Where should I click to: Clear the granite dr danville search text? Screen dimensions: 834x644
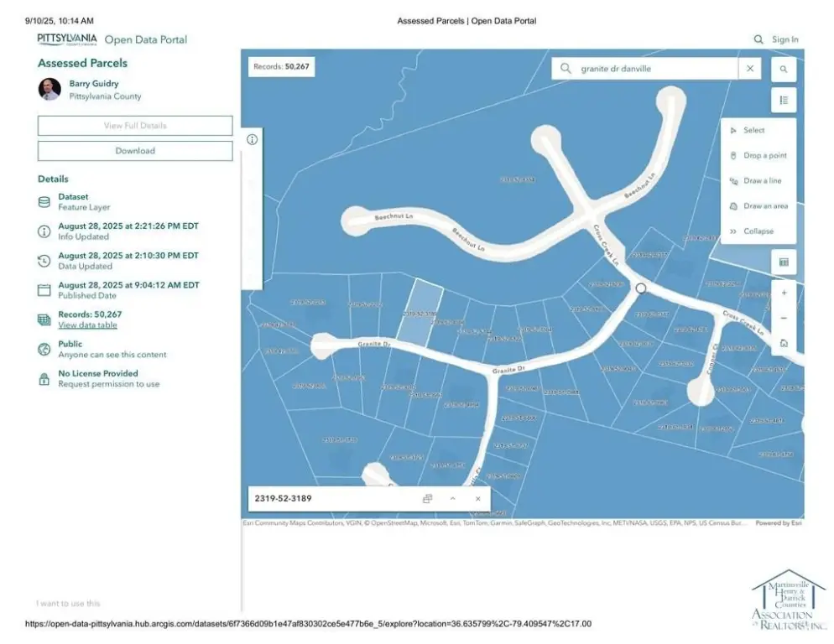[750, 69]
